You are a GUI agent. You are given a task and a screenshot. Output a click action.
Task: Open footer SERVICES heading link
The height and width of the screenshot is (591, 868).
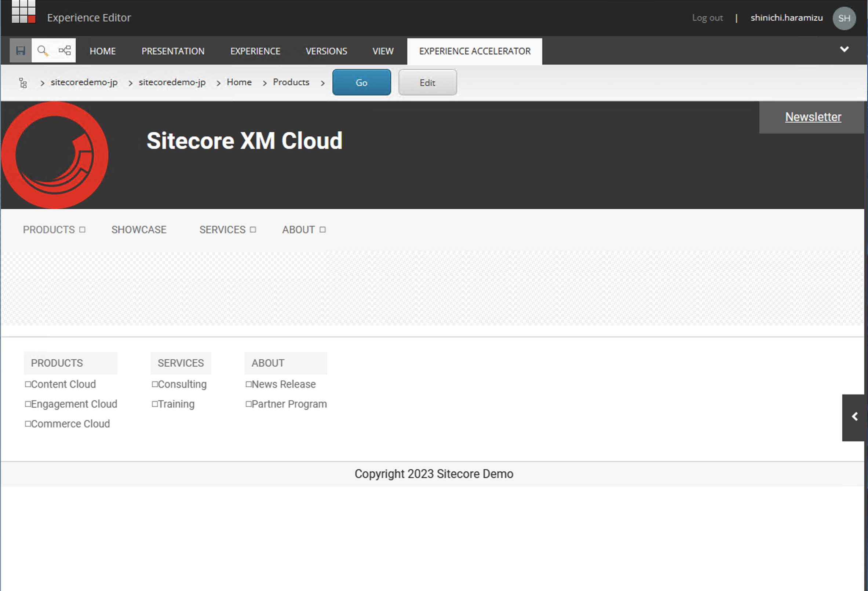181,363
